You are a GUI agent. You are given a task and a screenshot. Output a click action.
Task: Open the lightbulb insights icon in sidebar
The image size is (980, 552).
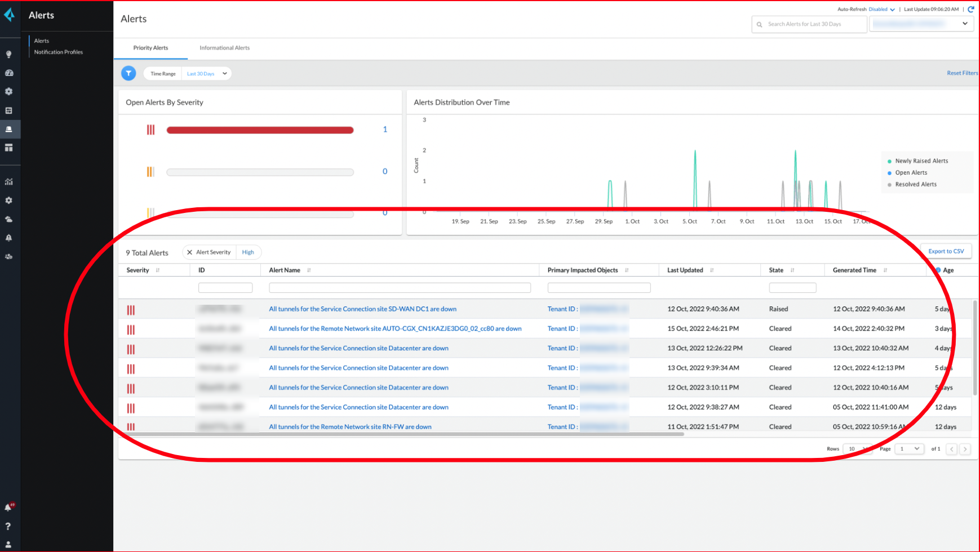[8, 54]
